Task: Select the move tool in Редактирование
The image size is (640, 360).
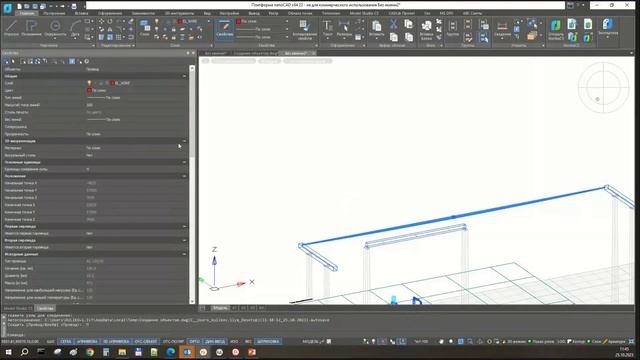Action: (101, 21)
